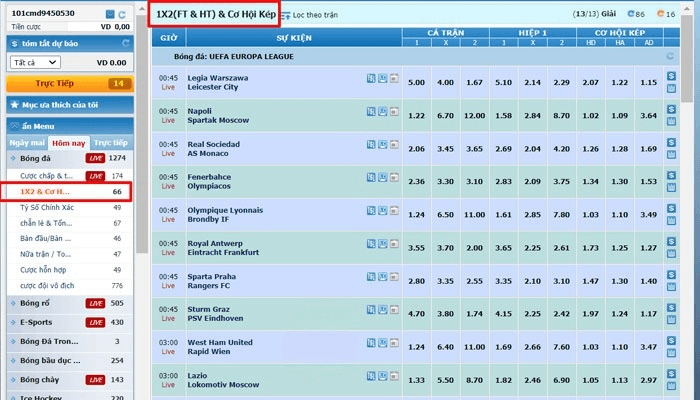The width and height of the screenshot is (700, 400).
Task: Click the S icon in Olympique Lyonnais row
Action: coord(671,208)
